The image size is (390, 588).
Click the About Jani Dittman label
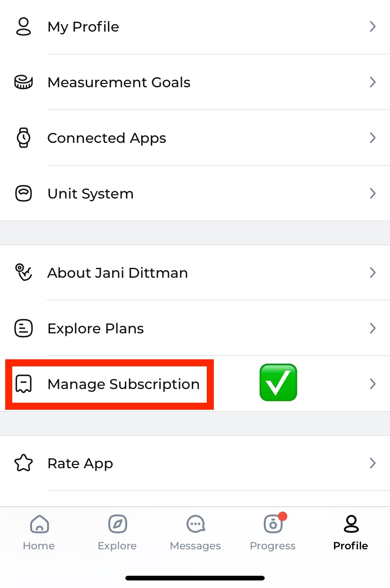(117, 273)
